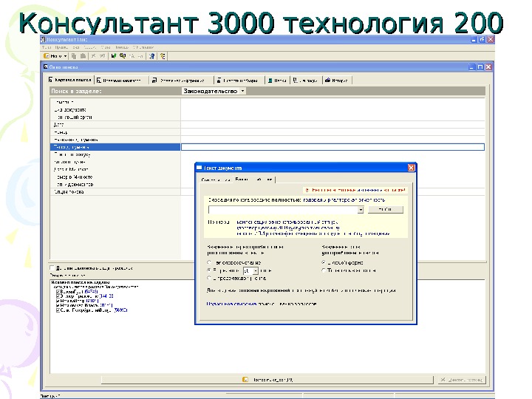Click the red warning notice in dialog
The height and width of the screenshot is (399, 532).
[x=355, y=190]
